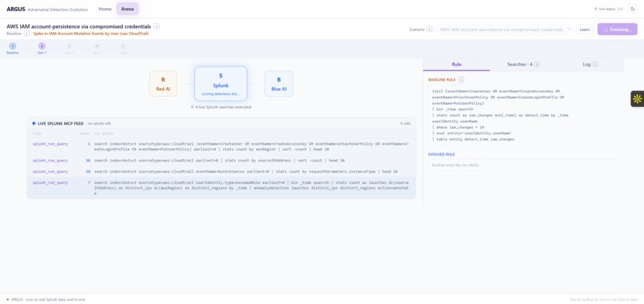Viewport: 644px width, 304px height.
Task: Click the anomalydetection AssumedRole query text
Action: pos(252,187)
